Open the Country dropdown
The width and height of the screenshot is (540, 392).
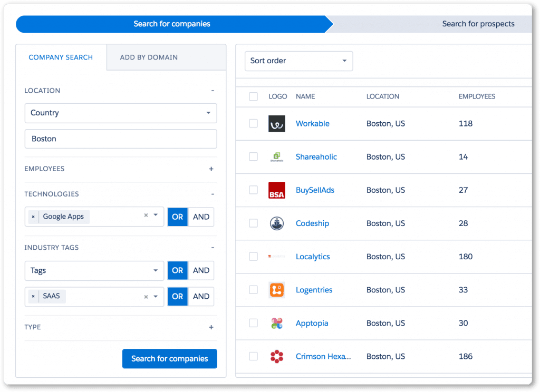tap(120, 113)
